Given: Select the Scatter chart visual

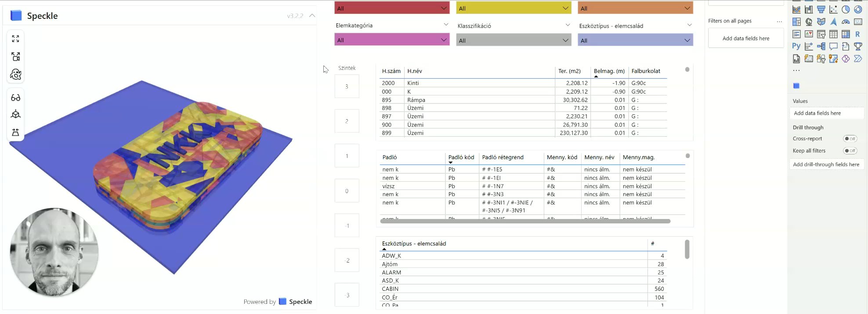Looking at the screenshot, I should (x=833, y=9).
